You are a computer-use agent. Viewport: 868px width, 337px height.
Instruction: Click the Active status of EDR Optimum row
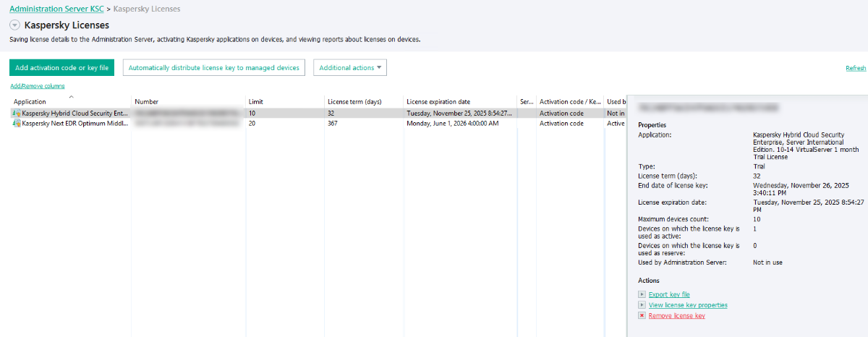coord(616,124)
